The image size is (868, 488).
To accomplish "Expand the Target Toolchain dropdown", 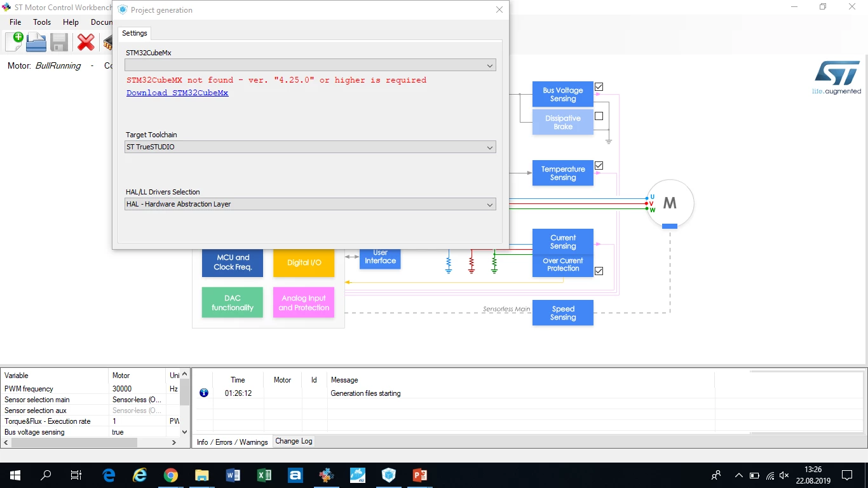I will [x=310, y=147].
